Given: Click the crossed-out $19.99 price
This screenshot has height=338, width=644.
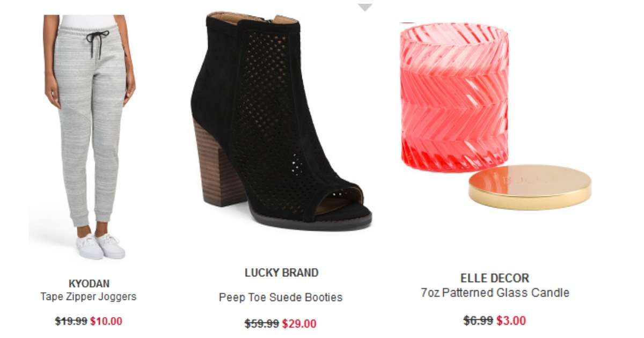Looking at the screenshot, I should click(71, 321).
